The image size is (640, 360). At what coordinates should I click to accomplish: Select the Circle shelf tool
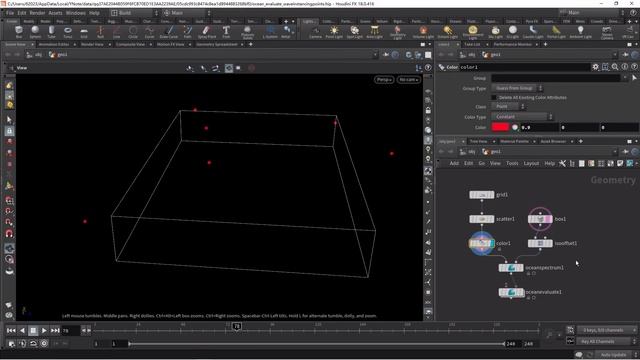(x=133, y=31)
